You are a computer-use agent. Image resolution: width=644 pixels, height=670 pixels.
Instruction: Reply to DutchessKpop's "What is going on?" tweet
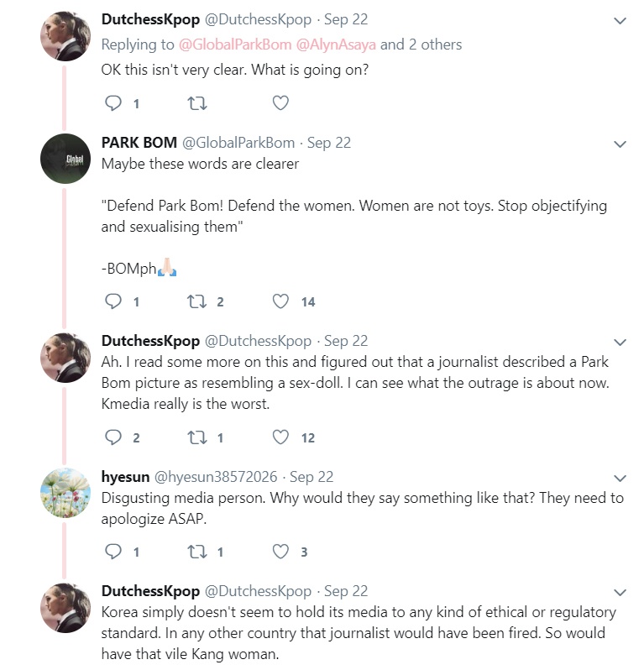pos(113,103)
